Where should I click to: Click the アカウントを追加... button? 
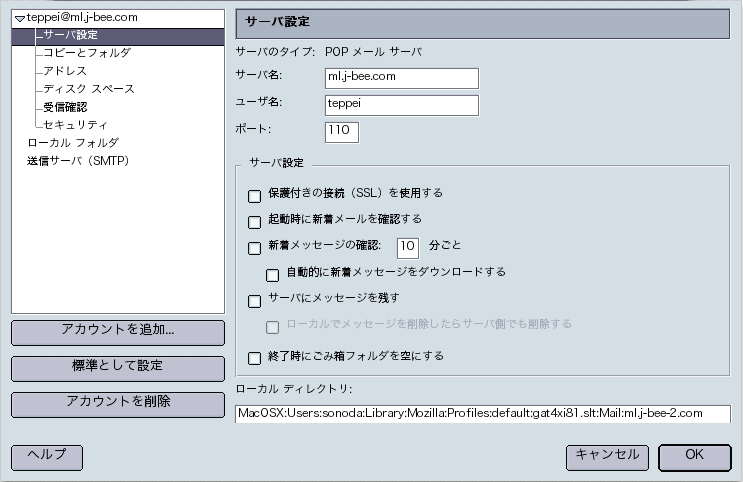118,333
